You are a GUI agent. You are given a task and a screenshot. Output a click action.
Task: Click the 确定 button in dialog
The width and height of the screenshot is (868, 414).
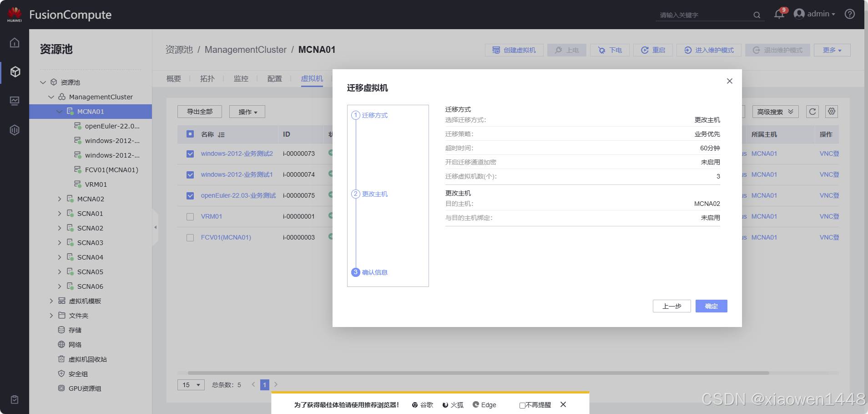point(711,306)
